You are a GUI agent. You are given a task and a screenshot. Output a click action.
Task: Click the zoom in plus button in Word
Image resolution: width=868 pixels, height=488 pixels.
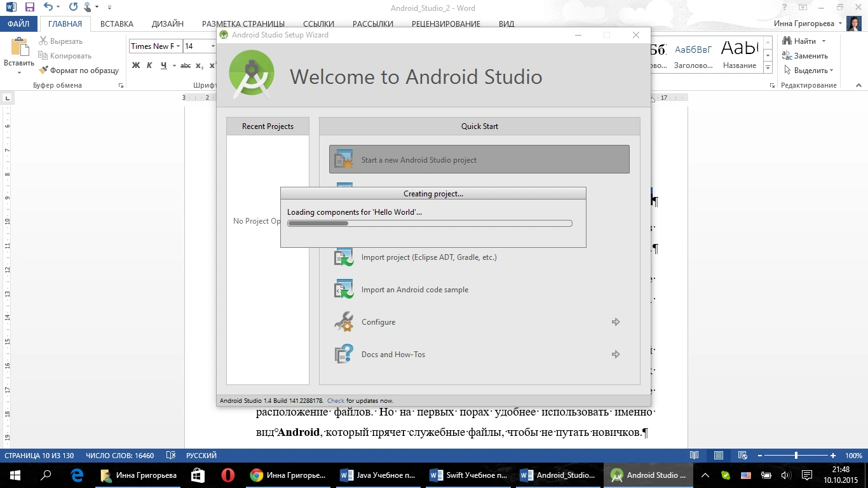(x=833, y=455)
